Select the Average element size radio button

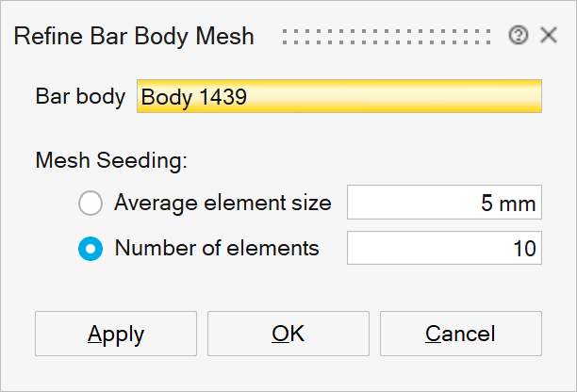(91, 203)
